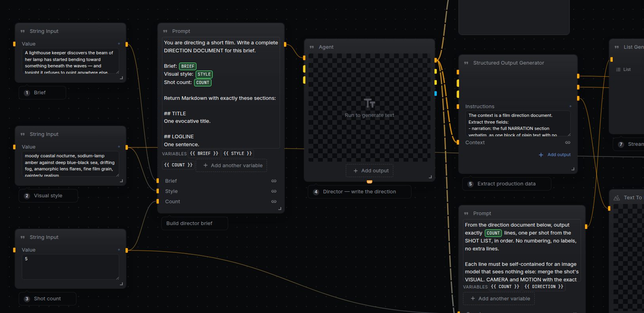
Task: Click the sparkle icon beside Shot count Value label
Action: [x=119, y=250]
